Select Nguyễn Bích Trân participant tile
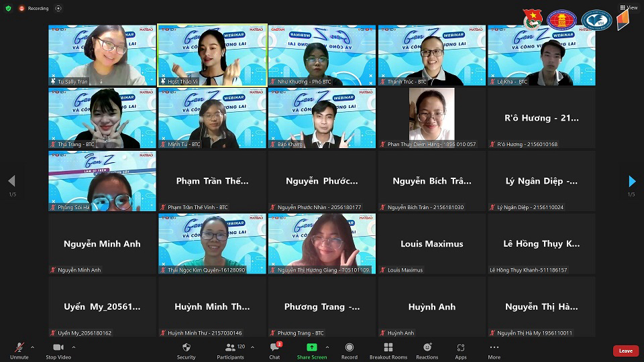 click(x=431, y=181)
